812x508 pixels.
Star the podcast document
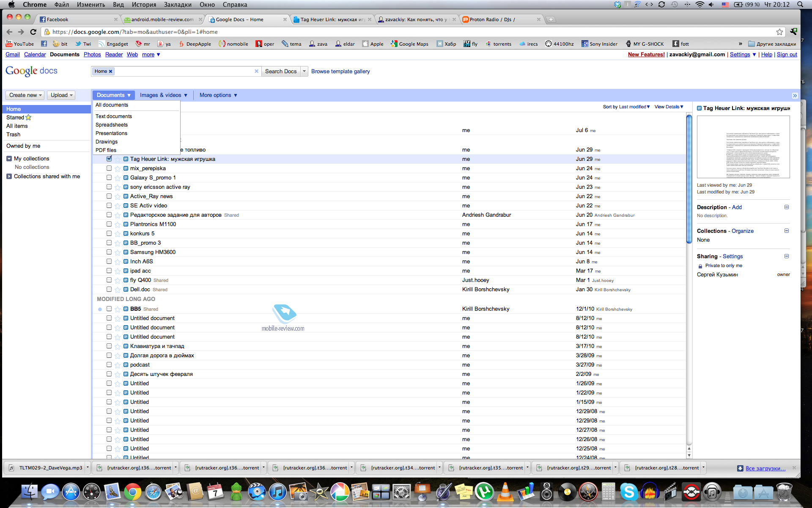click(x=118, y=365)
